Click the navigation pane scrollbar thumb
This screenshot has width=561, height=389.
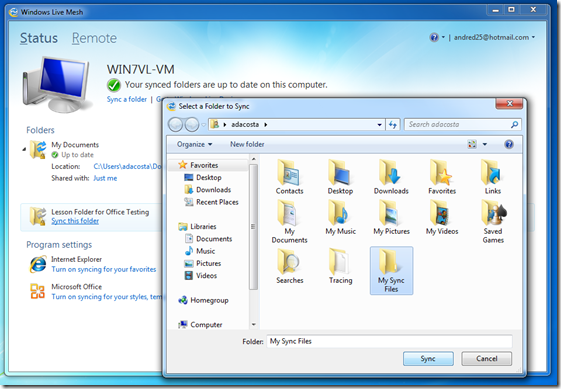point(253,227)
